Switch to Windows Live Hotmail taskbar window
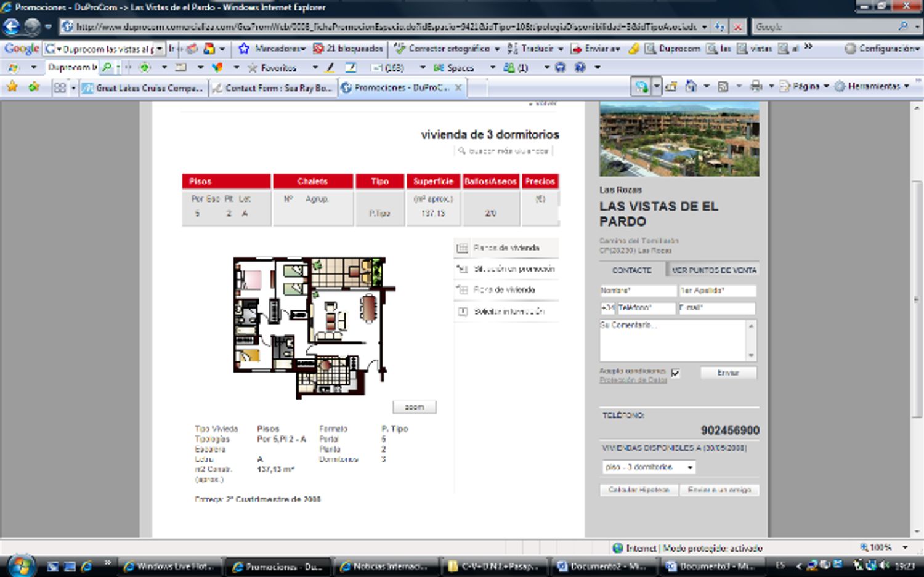The width and height of the screenshot is (924, 577). tap(169, 566)
